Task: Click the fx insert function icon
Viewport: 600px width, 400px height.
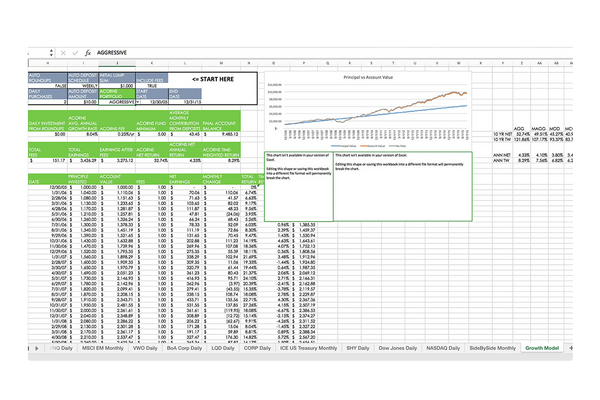Action: pos(87,52)
